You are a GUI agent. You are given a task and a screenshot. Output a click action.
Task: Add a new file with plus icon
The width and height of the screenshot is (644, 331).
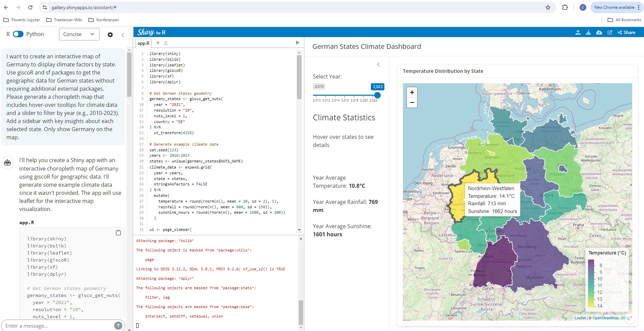[x=158, y=43]
